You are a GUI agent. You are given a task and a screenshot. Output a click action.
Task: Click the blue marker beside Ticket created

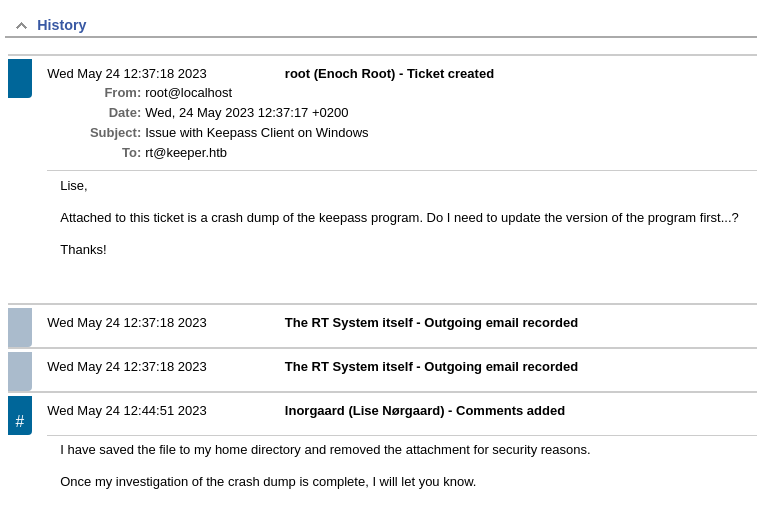click(20, 78)
